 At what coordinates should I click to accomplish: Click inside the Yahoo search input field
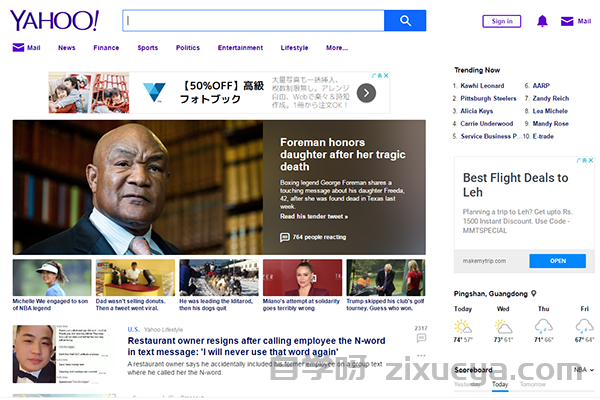tap(253, 21)
